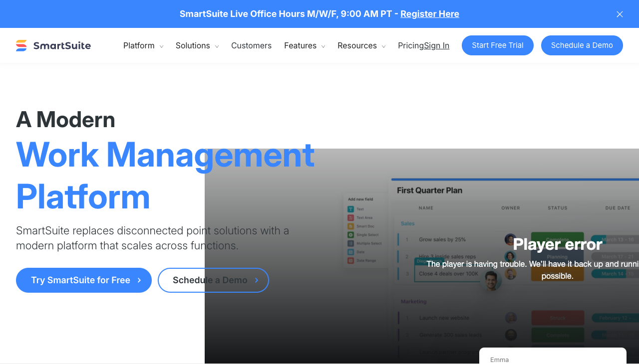The width and height of the screenshot is (639, 364).
Task: Go to the Customers page
Action: coord(251,45)
